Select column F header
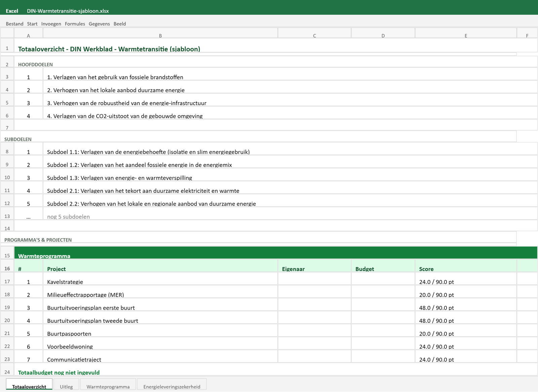Viewport: 538px width, 392px height. tap(527, 33)
